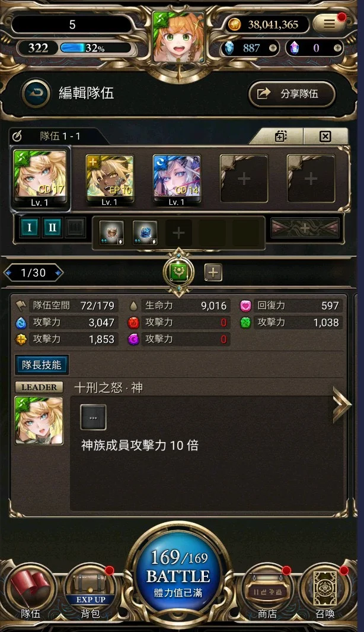Open the hamburger menu at top right
Screen dimensions: 364x632
pos(329,24)
